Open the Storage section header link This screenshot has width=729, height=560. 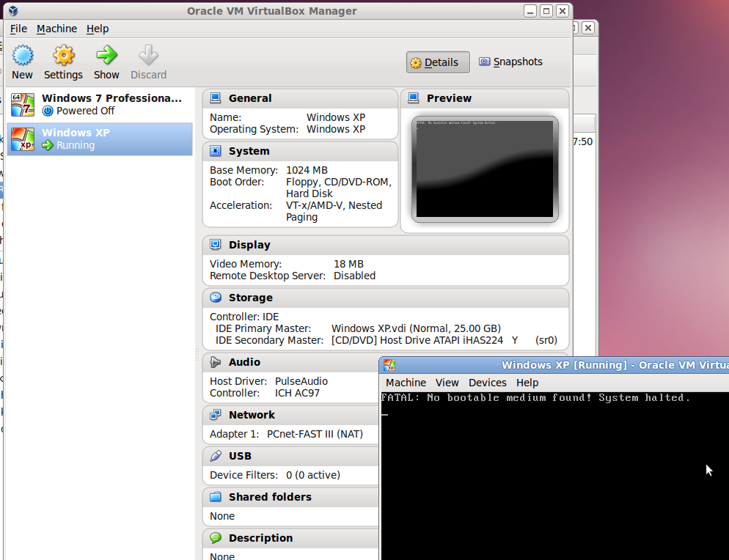point(251,298)
